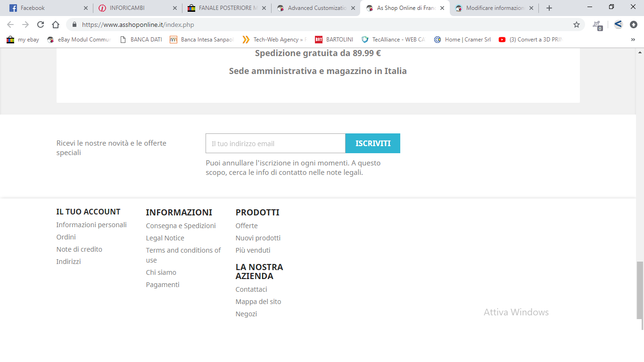Image resolution: width=644 pixels, height=362 pixels.
Task: Open the Pagamenti link
Action: click(163, 285)
